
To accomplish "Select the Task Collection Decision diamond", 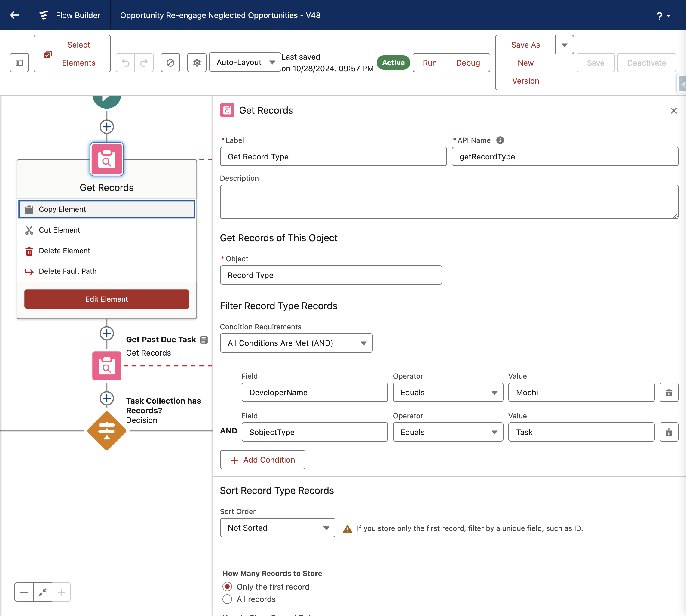I will 106,431.
